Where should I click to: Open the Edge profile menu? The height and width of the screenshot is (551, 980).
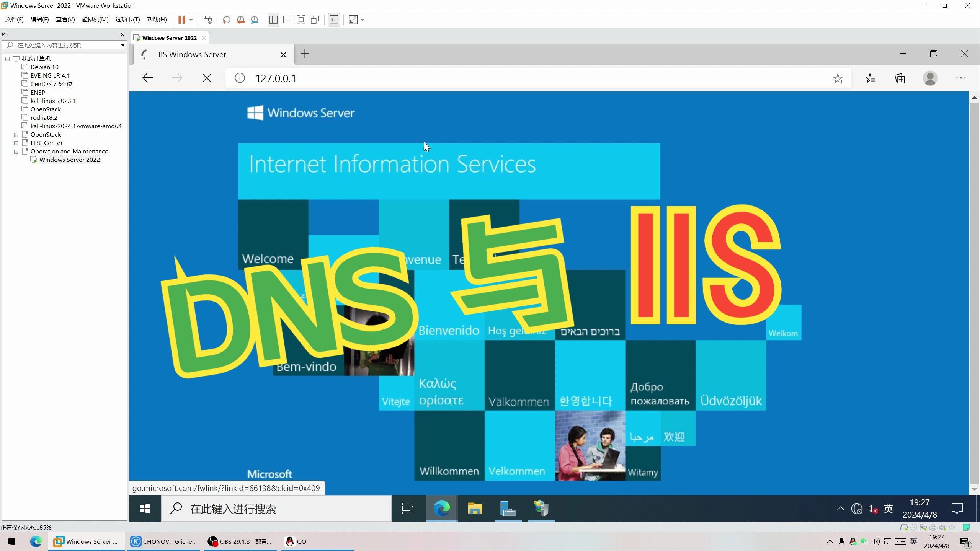[x=930, y=78]
